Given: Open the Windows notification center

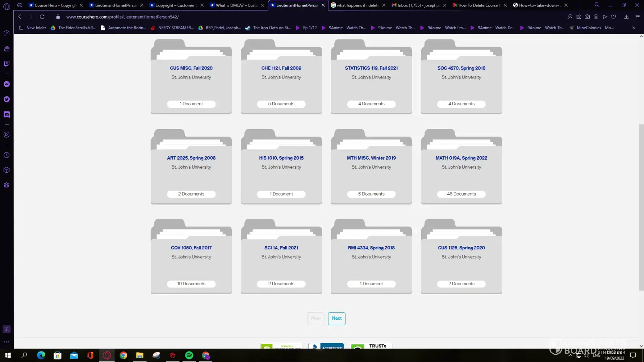Looking at the screenshot, I should [x=633, y=355].
